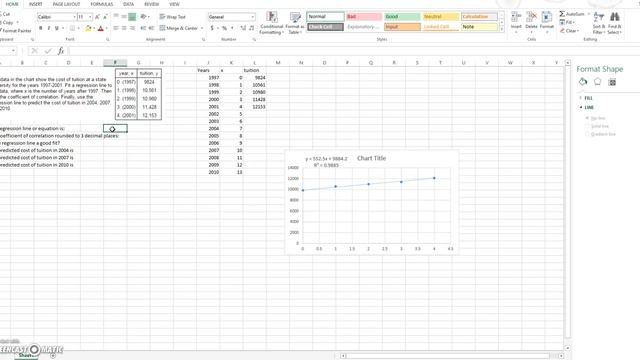Toggle bold formatting in Font group

click(40, 28)
